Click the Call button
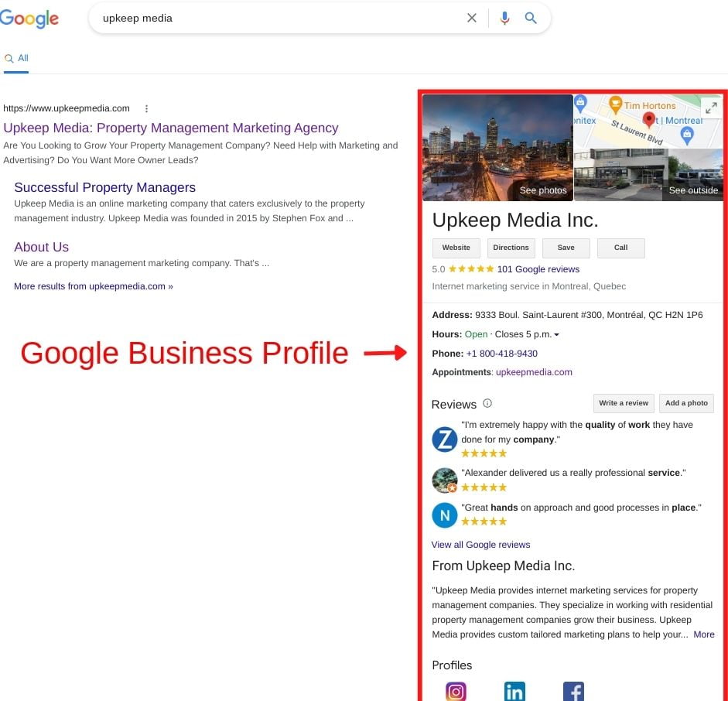728x701 pixels. [620, 248]
